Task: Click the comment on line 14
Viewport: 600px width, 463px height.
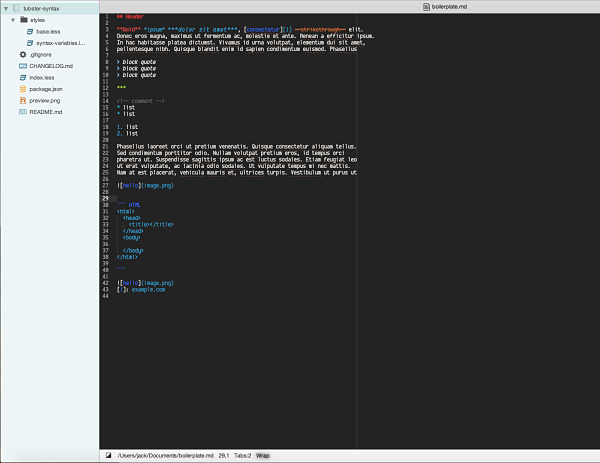Action: [x=140, y=101]
